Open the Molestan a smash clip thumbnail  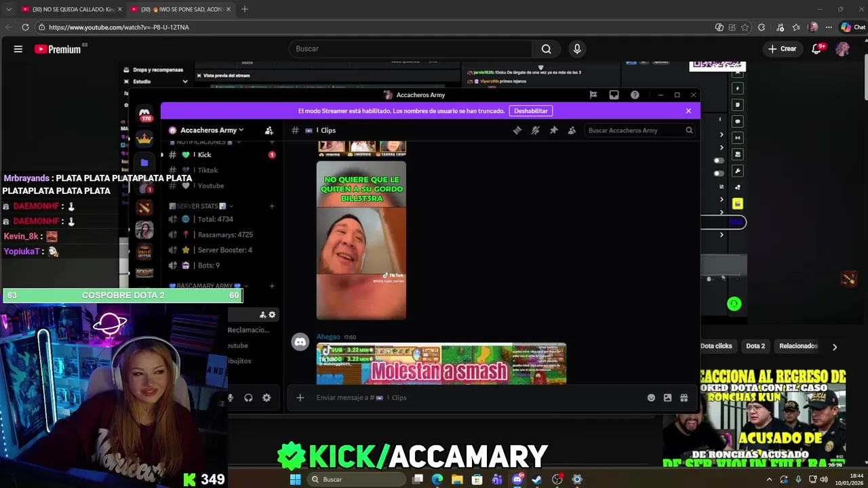point(441,363)
